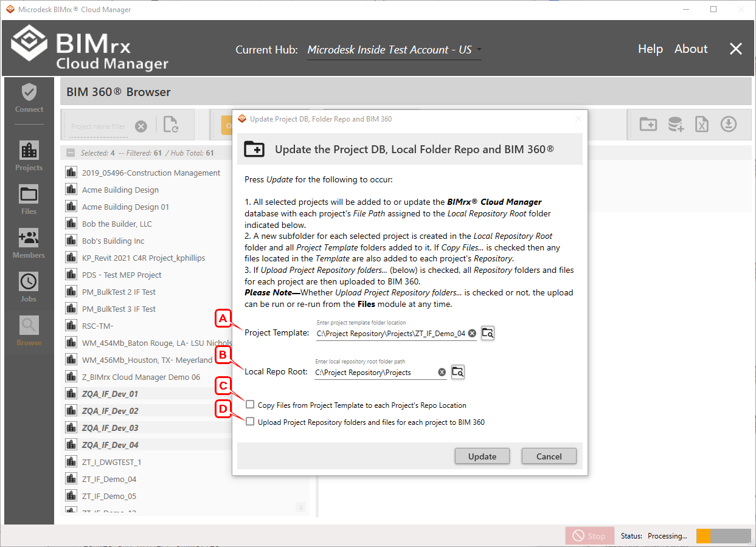
Task: Open the Files module in sidebar
Action: 29,199
